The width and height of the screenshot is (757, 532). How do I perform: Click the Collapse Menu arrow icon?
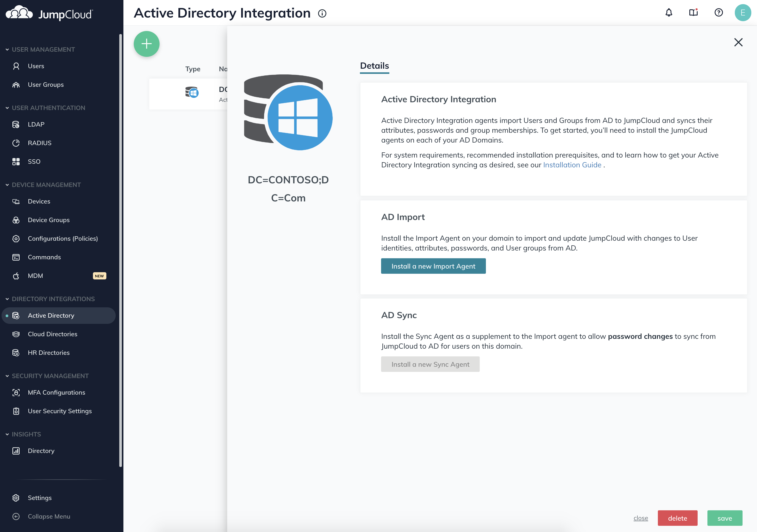16,516
